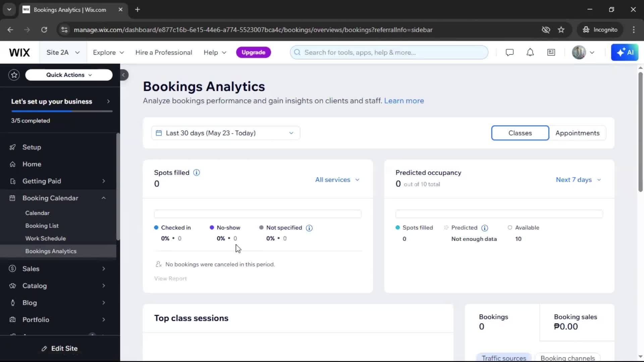Switch to the Appointments view

[x=577, y=133]
